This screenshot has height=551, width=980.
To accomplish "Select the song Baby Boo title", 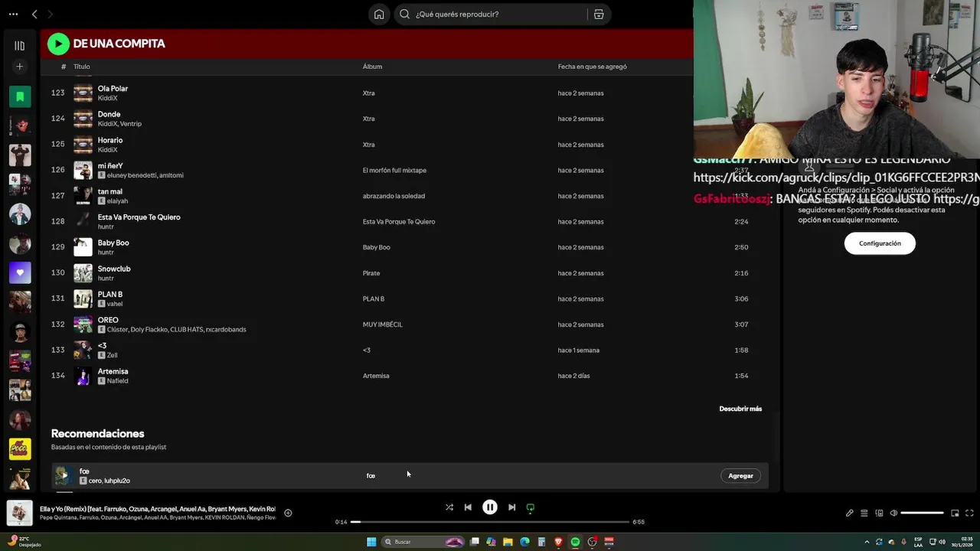I will pyautogui.click(x=113, y=243).
